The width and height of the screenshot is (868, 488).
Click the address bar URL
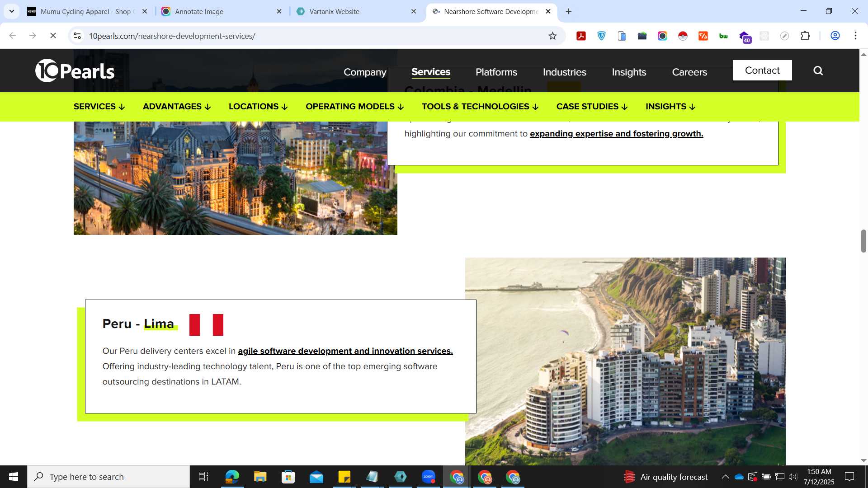172,36
